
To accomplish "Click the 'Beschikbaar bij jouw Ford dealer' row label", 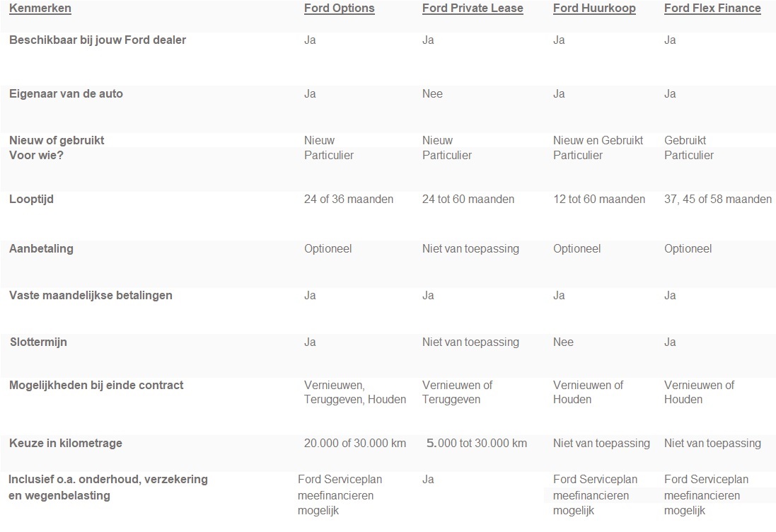I will [x=98, y=40].
